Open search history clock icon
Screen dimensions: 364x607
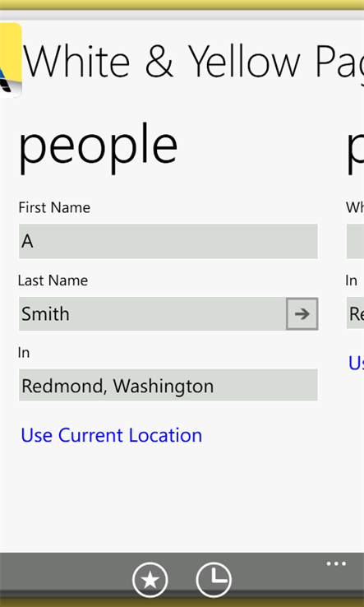click(x=214, y=580)
